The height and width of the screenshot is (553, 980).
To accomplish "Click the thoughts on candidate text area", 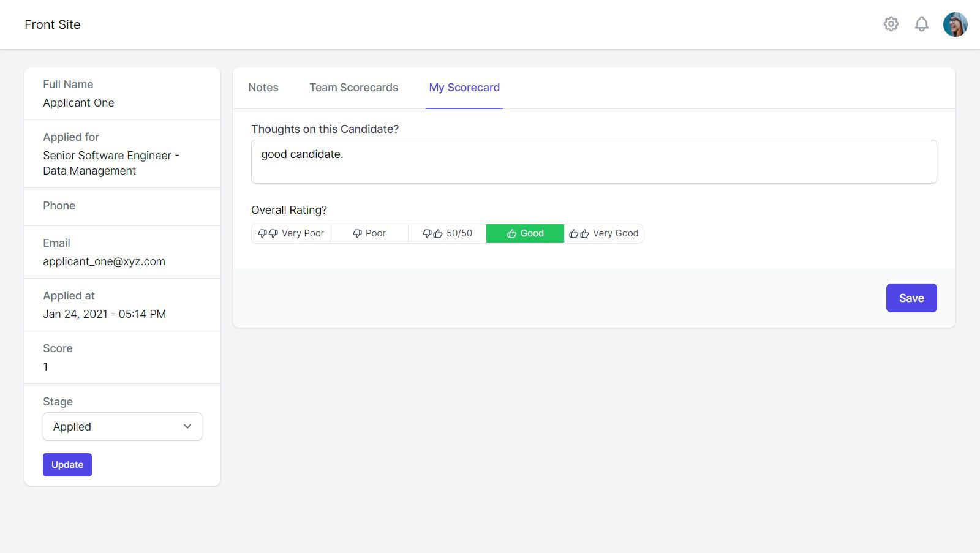I will [593, 161].
